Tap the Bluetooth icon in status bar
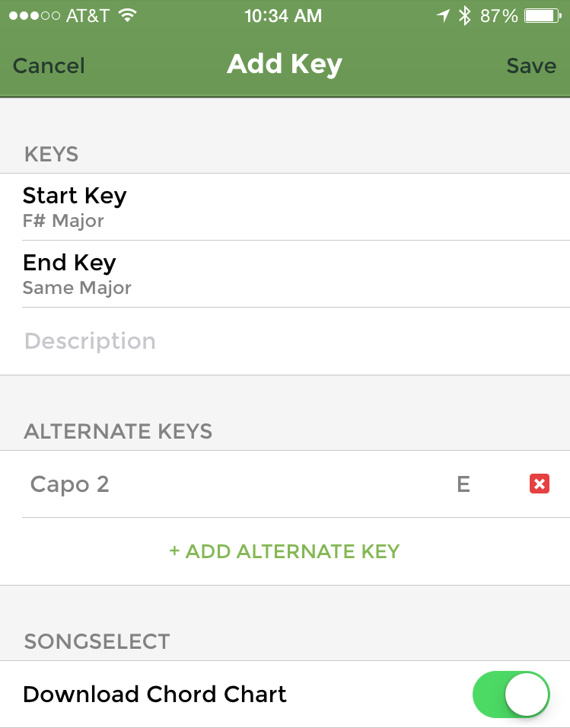570x728 pixels. click(x=464, y=15)
